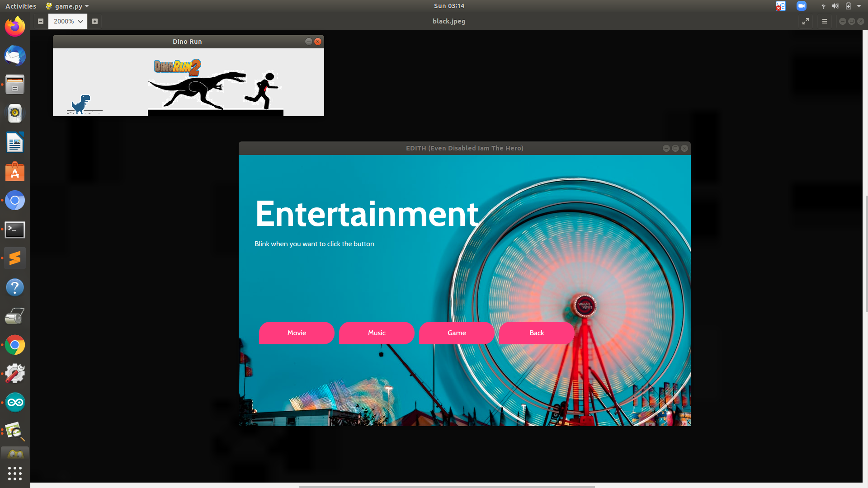Open the Activities overview
The width and height of the screenshot is (868, 488).
[21, 6]
